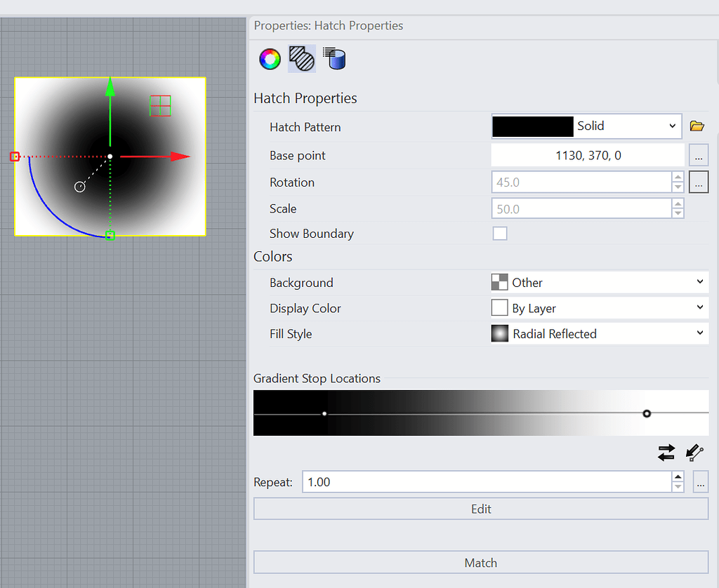719x588 pixels.
Task: Open the display color wheel tab
Action: click(x=270, y=59)
